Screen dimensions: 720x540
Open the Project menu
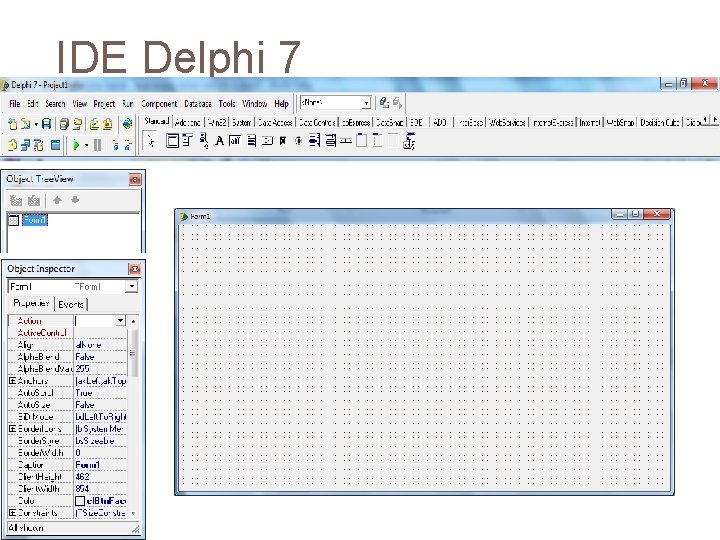pyautogui.click(x=104, y=104)
